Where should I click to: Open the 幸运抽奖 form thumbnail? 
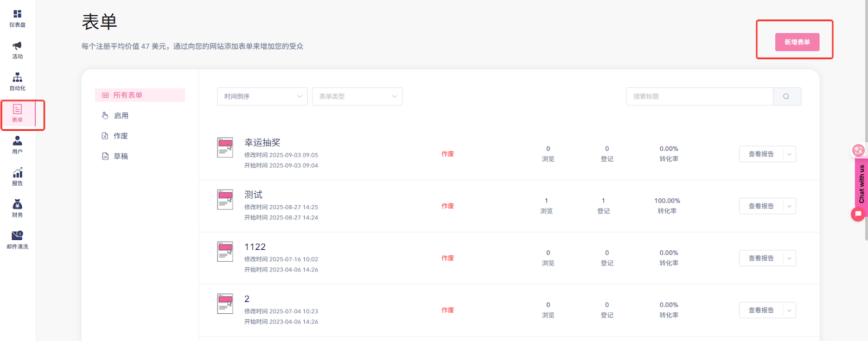(x=225, y=147)
